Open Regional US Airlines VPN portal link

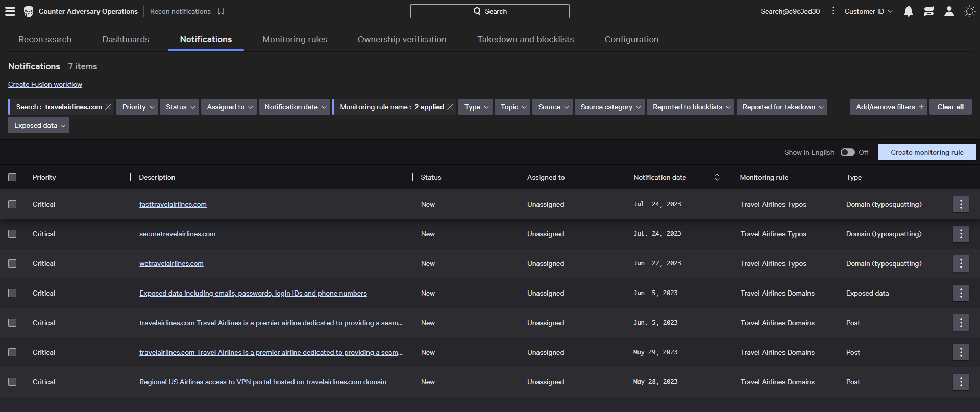pyautogui.click(x=263, y=382)
